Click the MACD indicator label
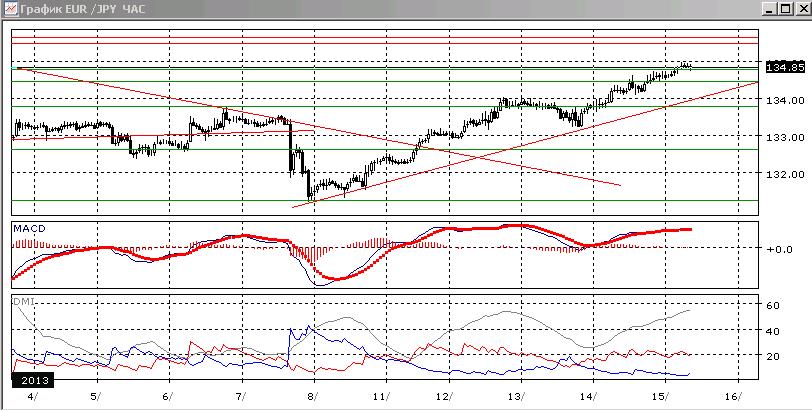 tap(30, 228)
